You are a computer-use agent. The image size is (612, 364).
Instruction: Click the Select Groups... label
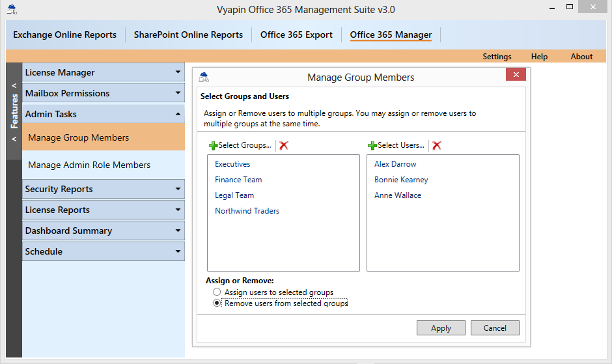coord(245,145)
